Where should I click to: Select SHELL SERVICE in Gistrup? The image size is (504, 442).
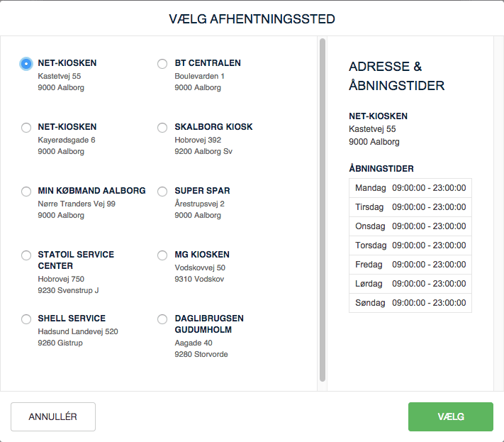(26, 319)
